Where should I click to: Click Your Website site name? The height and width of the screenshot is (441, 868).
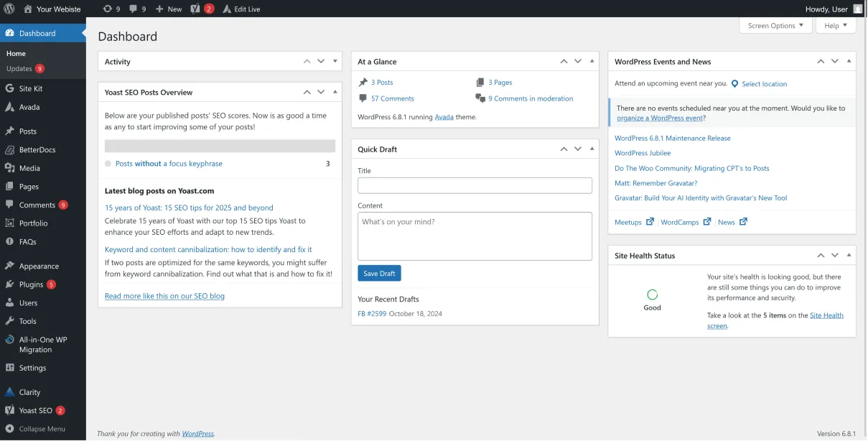pos(52,9)
